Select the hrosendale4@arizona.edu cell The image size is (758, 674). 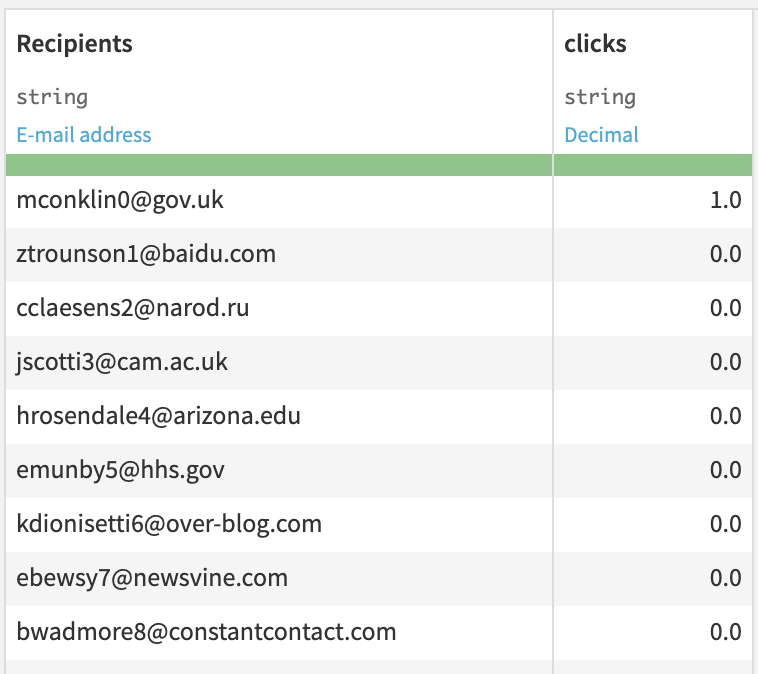pyautogui.click(x=279, y=416)
